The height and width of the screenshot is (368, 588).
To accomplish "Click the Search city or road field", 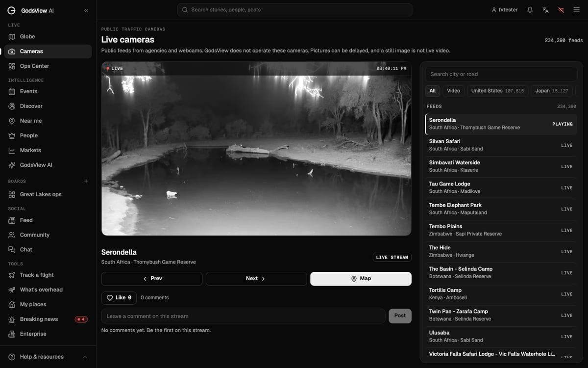I will (501, 74).
